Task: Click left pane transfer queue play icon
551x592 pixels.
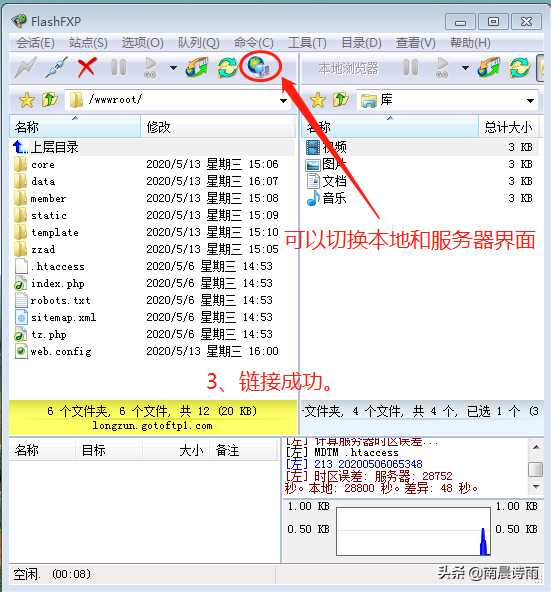Action: click(150, 68)
